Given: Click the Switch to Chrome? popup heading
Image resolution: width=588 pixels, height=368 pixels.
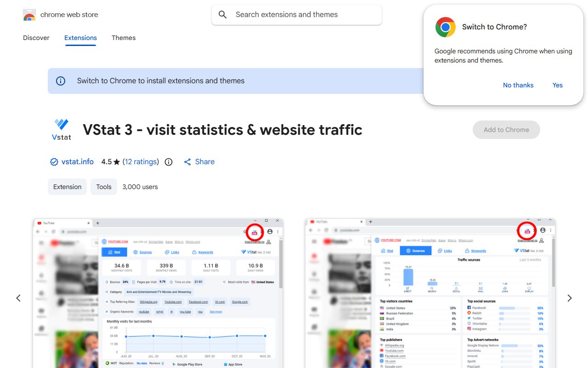Looking at the screenshot, I should click(x=494, y=27).
